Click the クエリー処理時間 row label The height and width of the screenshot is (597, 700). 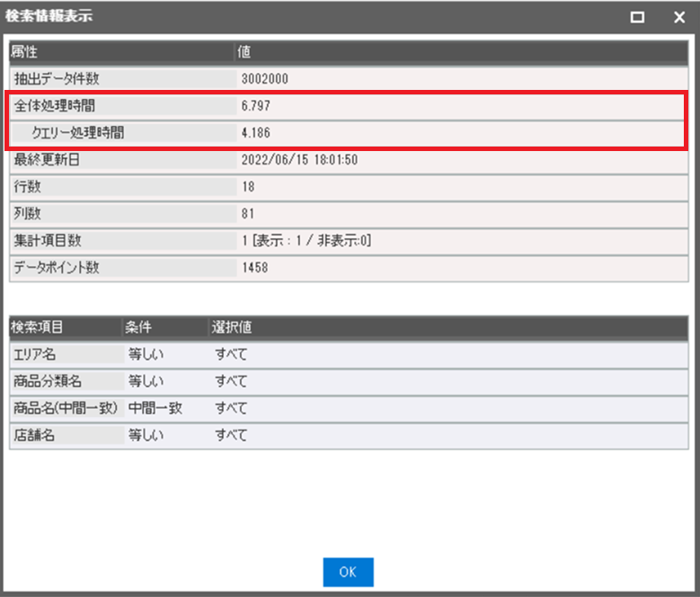click(78, 133)
